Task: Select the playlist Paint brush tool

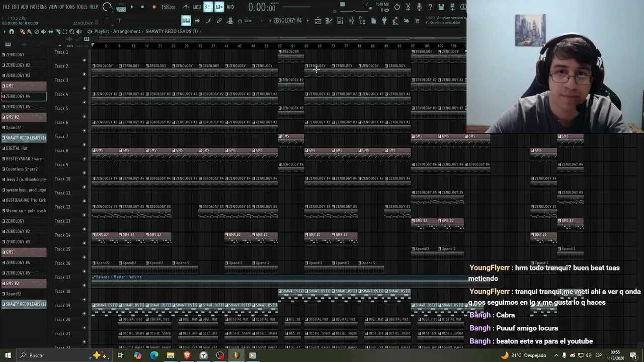Action: tap(29, 31)
